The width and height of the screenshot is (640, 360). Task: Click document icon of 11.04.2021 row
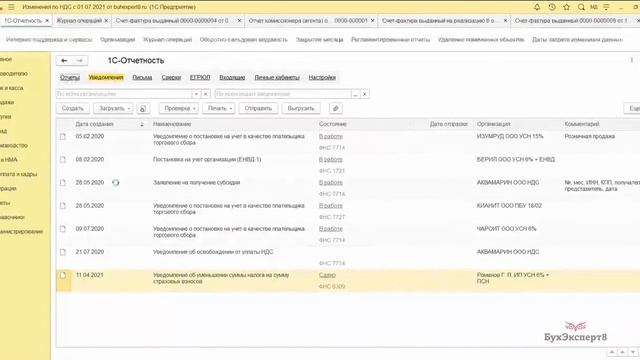(x=62, y=275)
